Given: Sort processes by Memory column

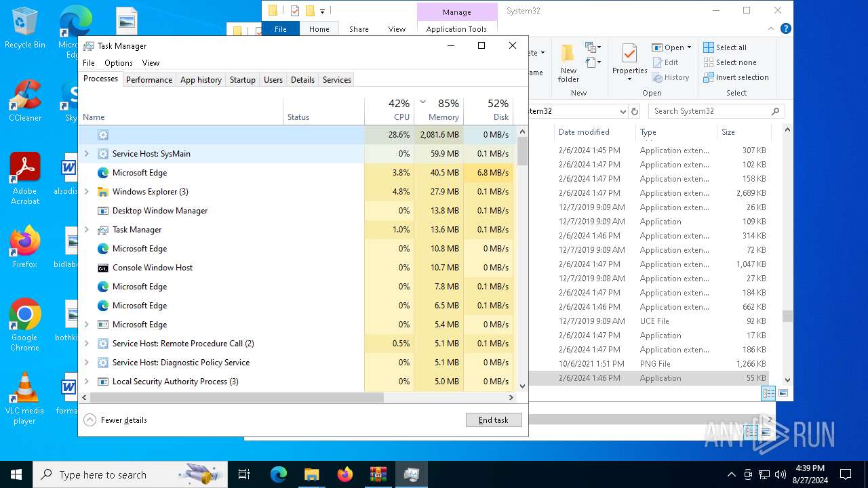Looking at the screenshot, I should point(439,110).
